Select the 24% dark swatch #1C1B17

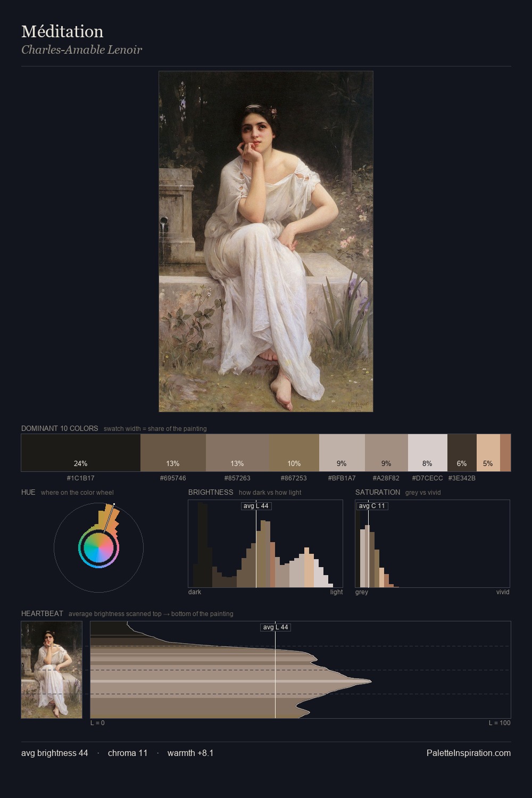81,453
